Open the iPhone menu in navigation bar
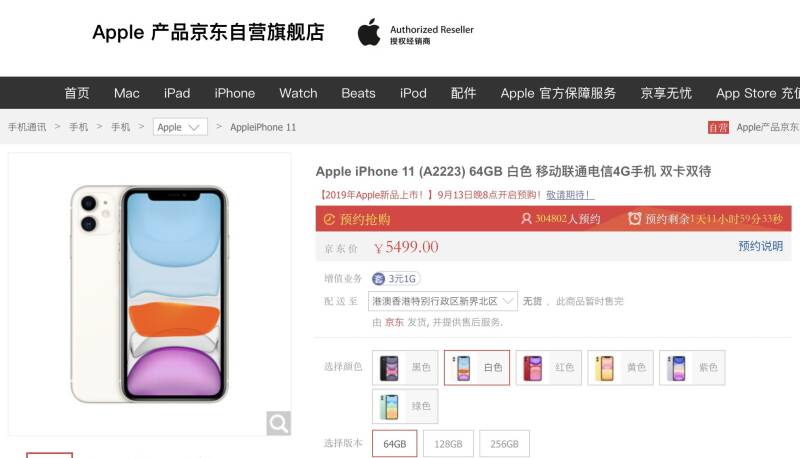800x458 pixels. click(235, 93)
